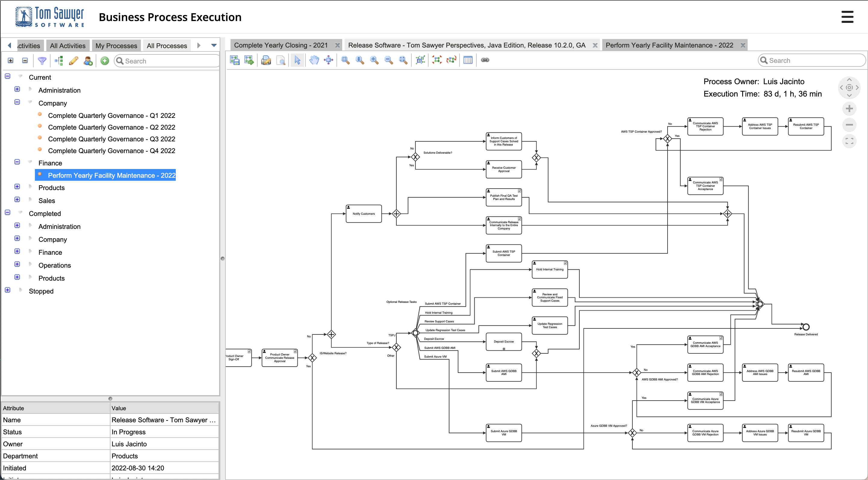Click the plus zoom button on navigation control
This screenshot has width=868, height=480.
coord(849,109)
